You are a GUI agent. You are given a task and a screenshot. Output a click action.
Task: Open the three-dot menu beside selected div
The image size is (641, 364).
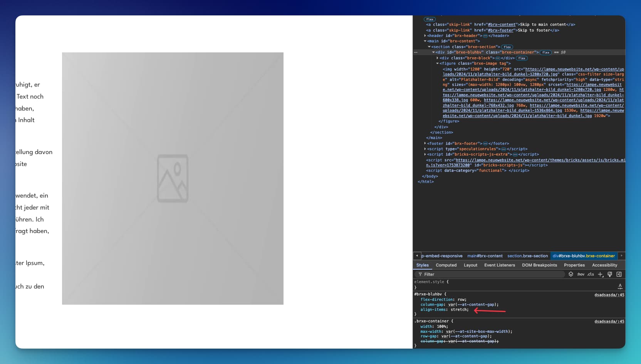point(416,52)
